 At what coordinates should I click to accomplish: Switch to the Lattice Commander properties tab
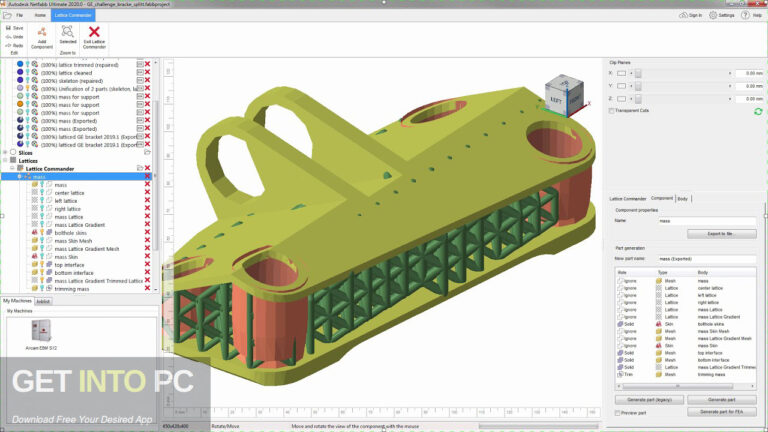pos(627,198)
